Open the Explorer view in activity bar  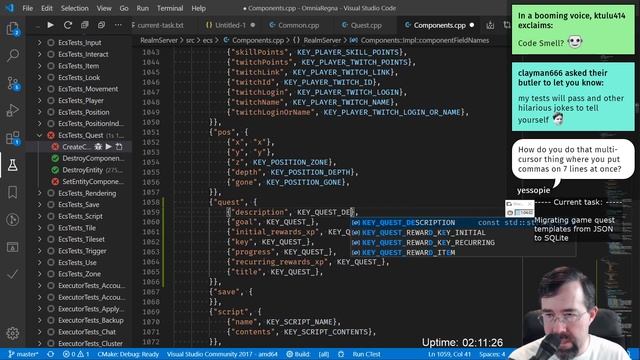coord(13,29)
